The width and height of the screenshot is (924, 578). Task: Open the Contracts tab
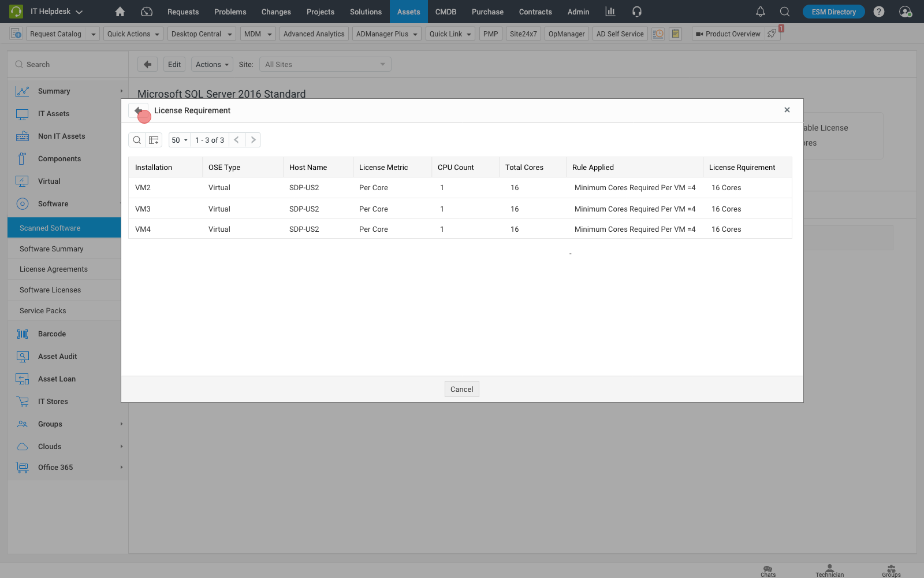point(535,12)
